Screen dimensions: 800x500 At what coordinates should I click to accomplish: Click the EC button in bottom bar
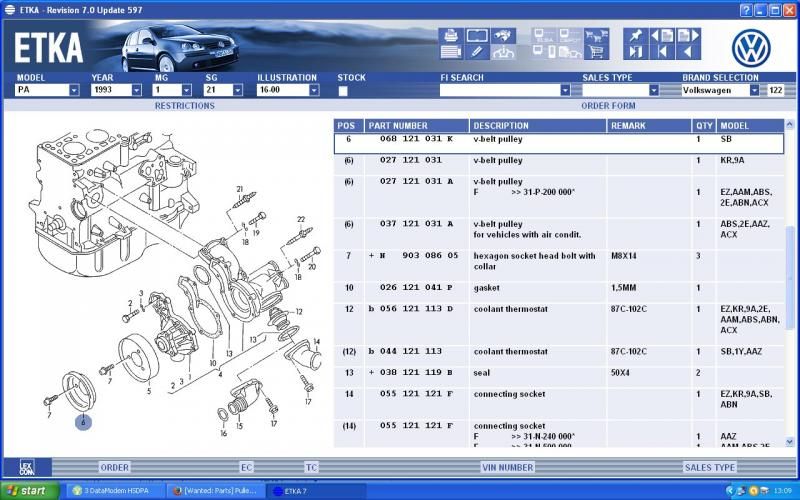point(246,467)
